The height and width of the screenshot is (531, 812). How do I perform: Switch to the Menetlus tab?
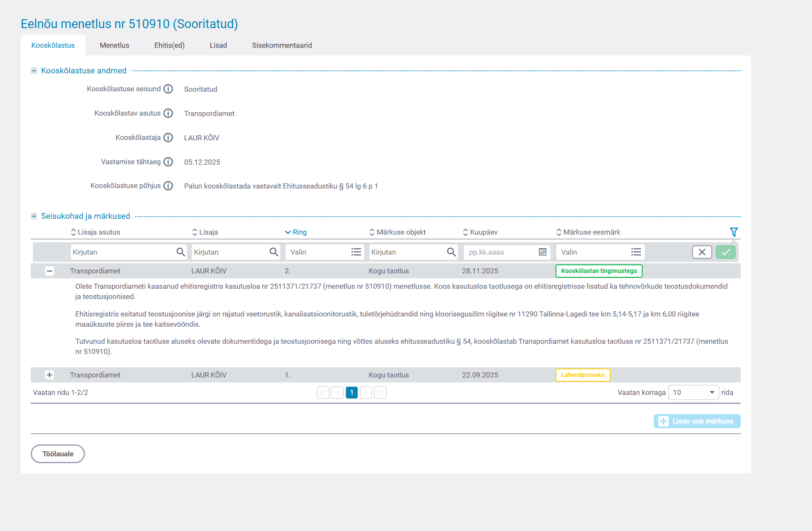114,45
